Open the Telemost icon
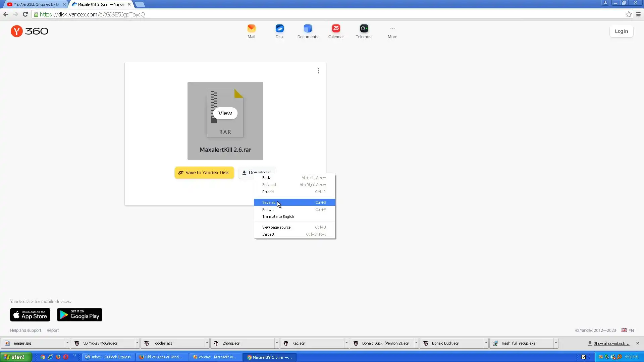Screen dimensions: 644x362 pos(364,28)
